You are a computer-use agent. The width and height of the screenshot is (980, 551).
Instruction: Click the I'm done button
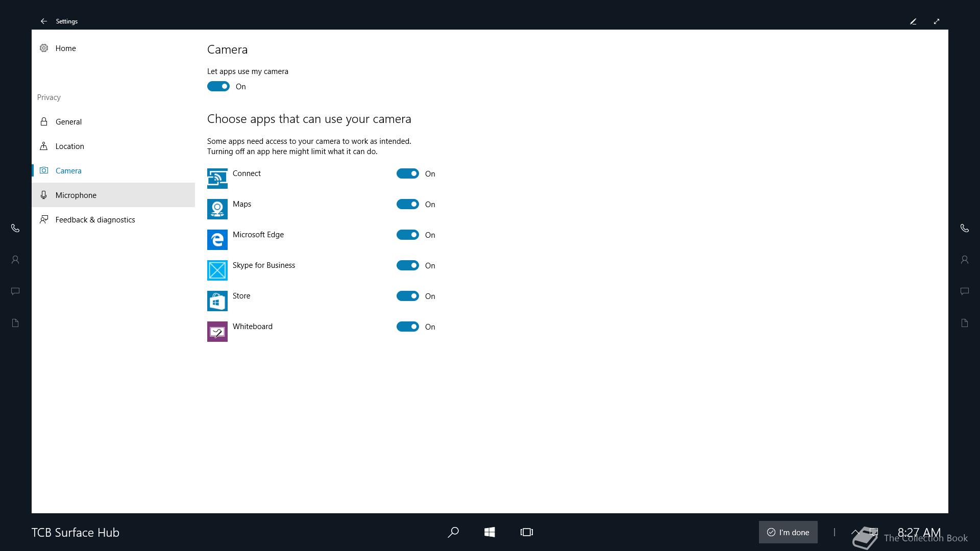[x=788, y=532]
